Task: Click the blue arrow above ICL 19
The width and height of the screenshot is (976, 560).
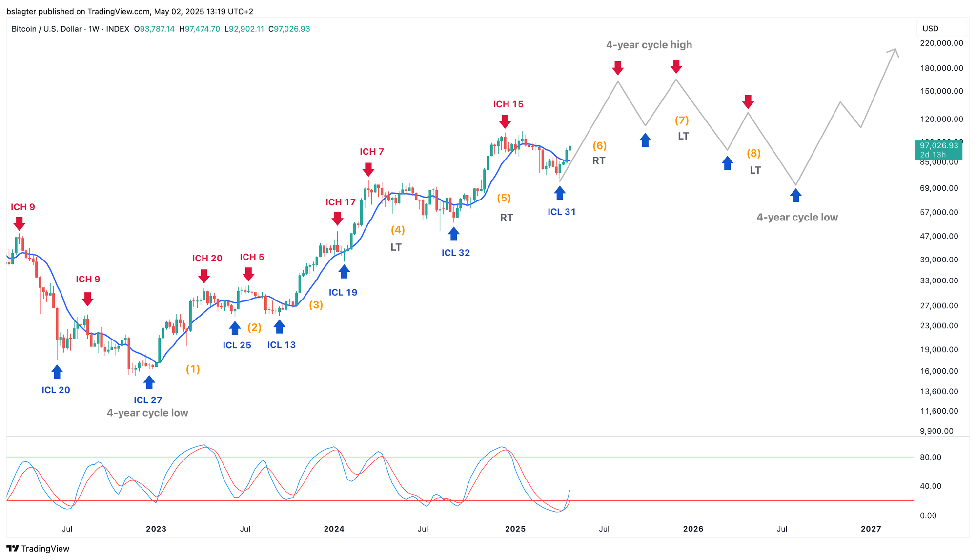Action: [345, 272]
